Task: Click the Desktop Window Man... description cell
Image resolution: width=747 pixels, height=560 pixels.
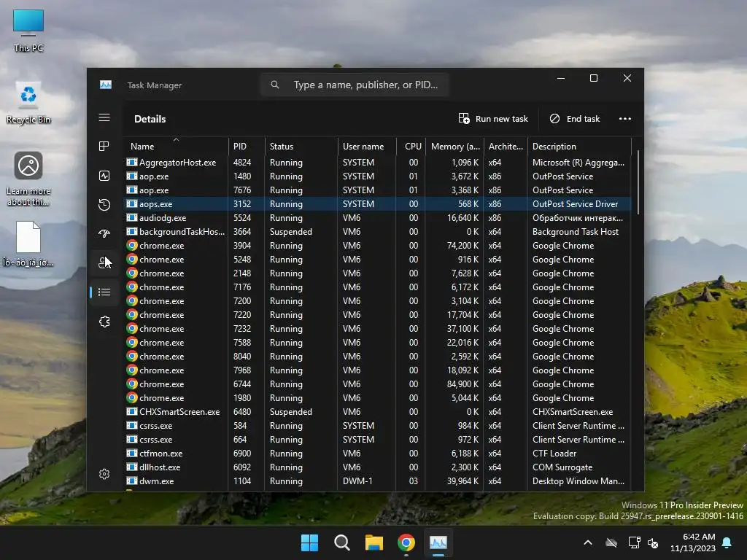Action: [x=578, y=481]
